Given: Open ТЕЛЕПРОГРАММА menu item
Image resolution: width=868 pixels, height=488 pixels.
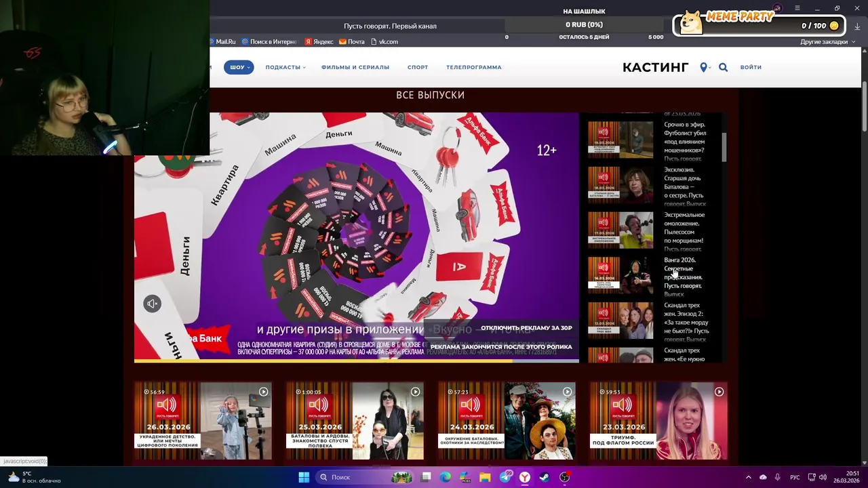Looking at the screenshot, I should 474,67.
